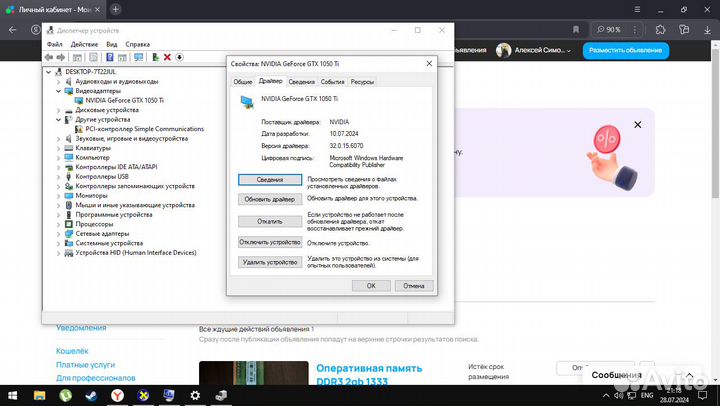Expand the Контроллеры USB node
Image resolution: width=720 pixels, height=406 pixels.
tap(58, 176)
